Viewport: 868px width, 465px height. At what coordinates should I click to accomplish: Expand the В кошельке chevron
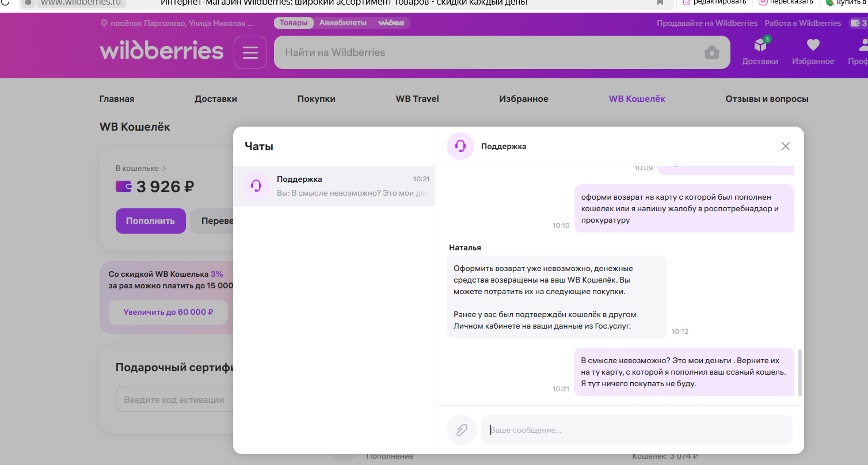(164, 169)
